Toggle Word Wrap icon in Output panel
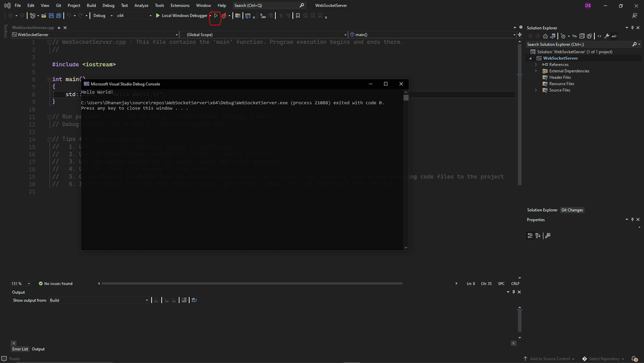This screenshot has height=363, width=644. click(x=194, y=300)
